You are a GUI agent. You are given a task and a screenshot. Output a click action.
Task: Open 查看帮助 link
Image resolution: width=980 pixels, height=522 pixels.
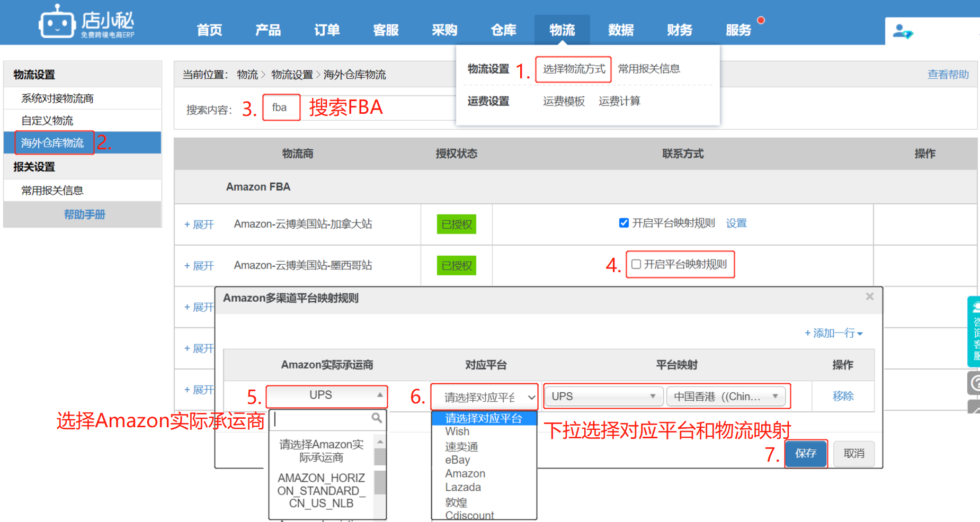[x=948, y=75]
